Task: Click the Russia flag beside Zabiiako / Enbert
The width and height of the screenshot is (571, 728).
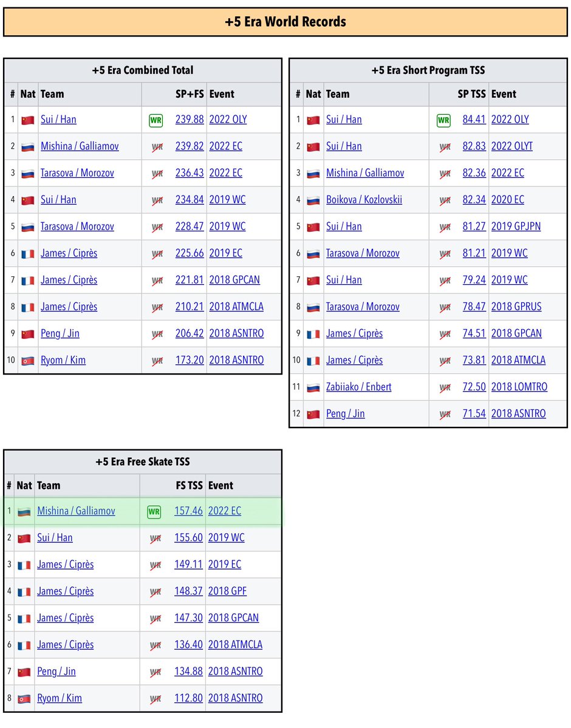Action: pos(313,387)
